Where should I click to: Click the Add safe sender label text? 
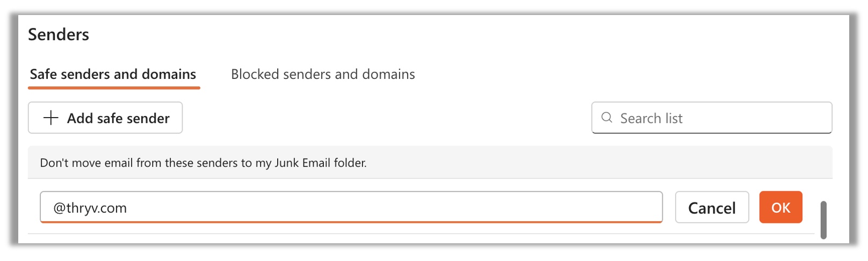click(118, 118)
